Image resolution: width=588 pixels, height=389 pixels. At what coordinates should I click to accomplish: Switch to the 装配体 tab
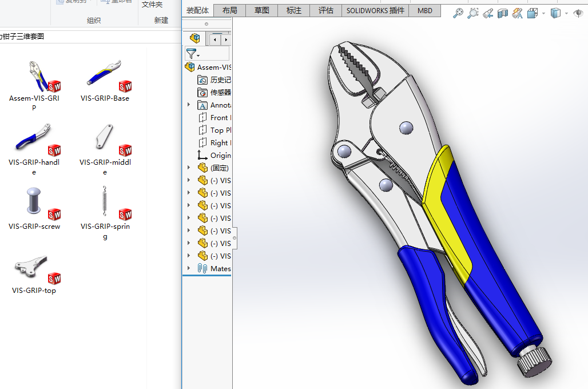(197, 10)
